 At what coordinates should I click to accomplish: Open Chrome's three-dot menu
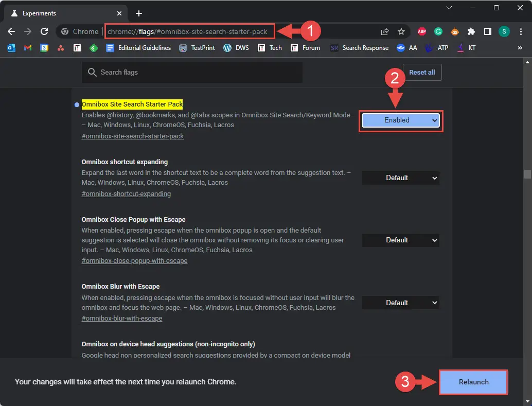(521, 31)
